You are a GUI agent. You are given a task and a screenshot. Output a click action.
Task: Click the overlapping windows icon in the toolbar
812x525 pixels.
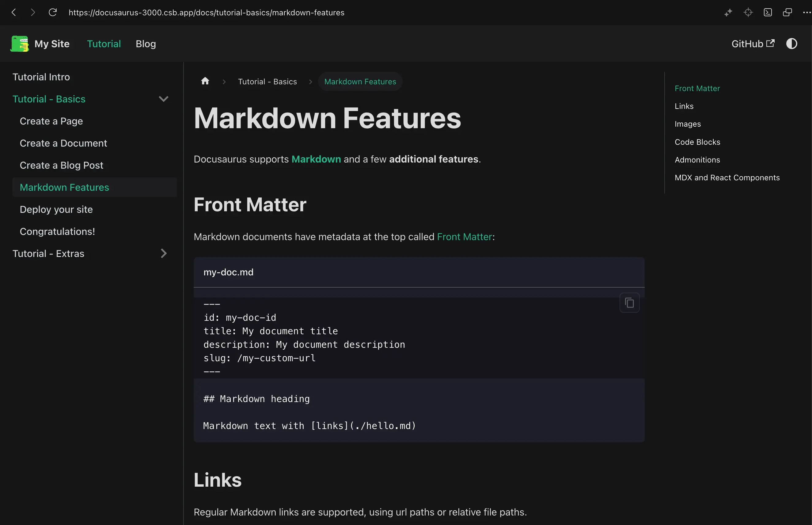[x=787, y=13]
